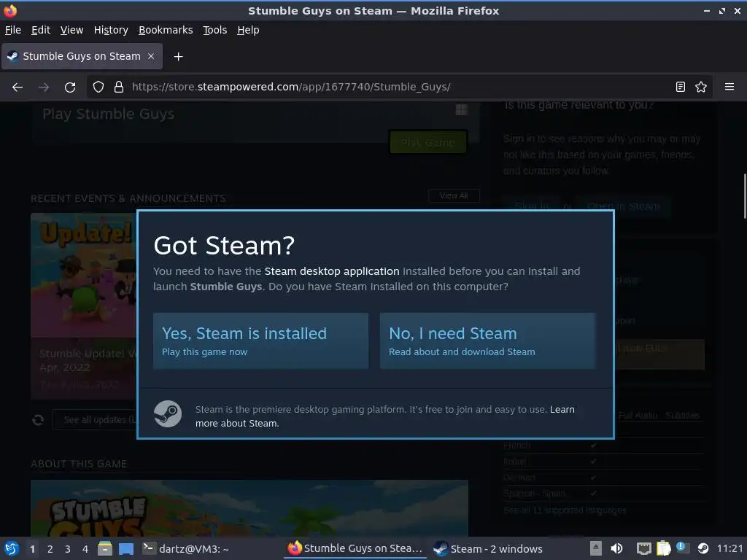Viewport: 747px width, 560px height.
Task: Open the dartz@VM3 terminal taskbar entry
Action: pyautogui.click(x=186, y=549)
